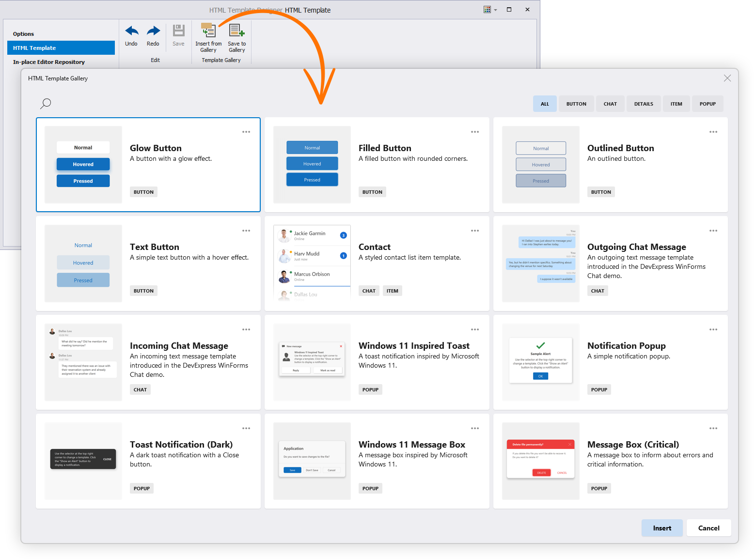Click the Insert button

pos(662,528)
